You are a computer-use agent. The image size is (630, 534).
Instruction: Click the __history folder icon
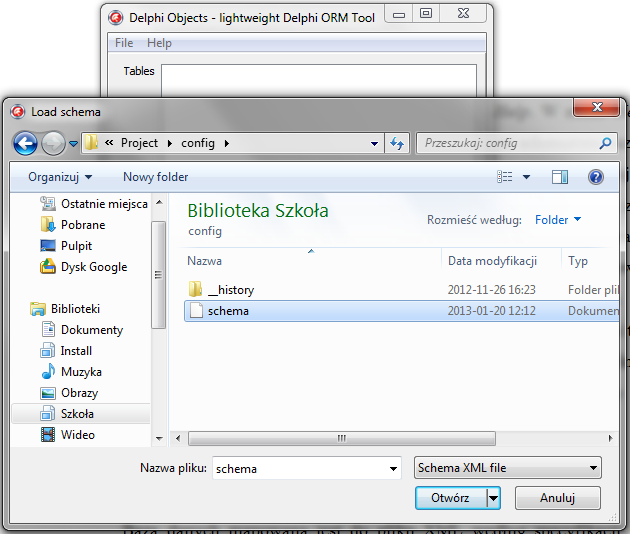tap(196, 289)
